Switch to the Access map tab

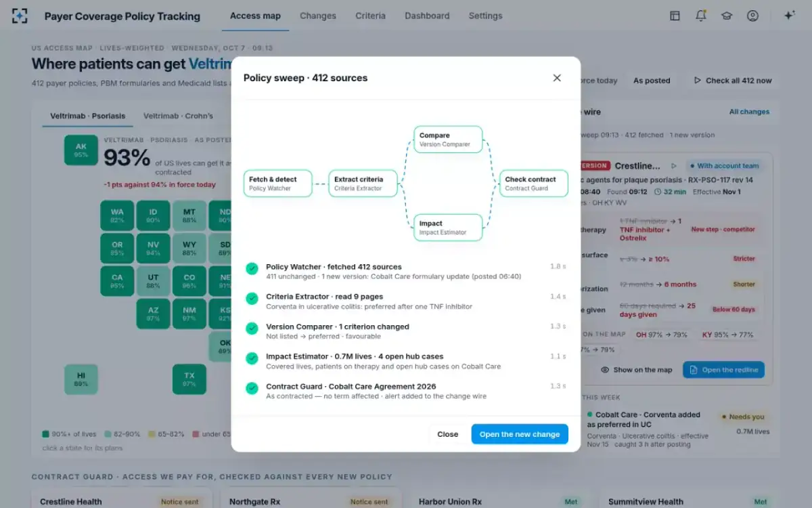point(255,16)
